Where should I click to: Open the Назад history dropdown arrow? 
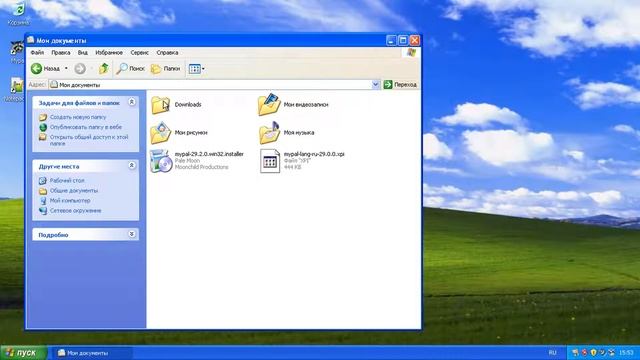tap(66, 69)
